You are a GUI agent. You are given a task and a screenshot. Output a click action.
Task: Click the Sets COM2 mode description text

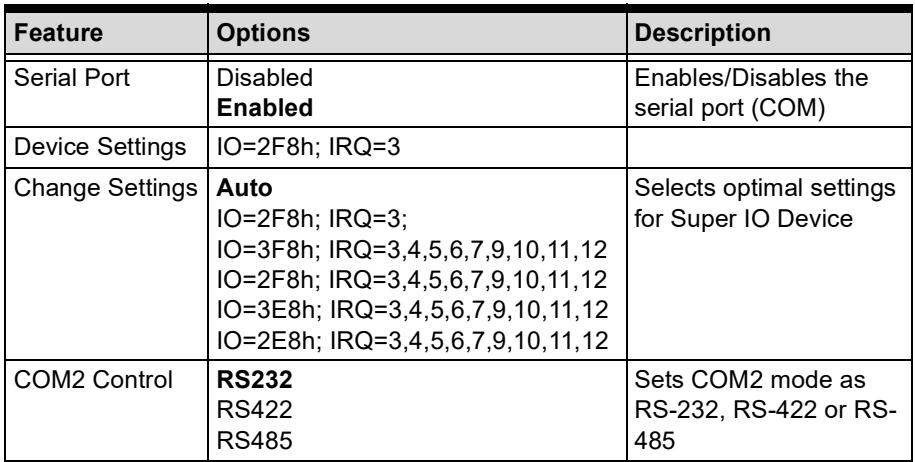[x=765, y=411]
